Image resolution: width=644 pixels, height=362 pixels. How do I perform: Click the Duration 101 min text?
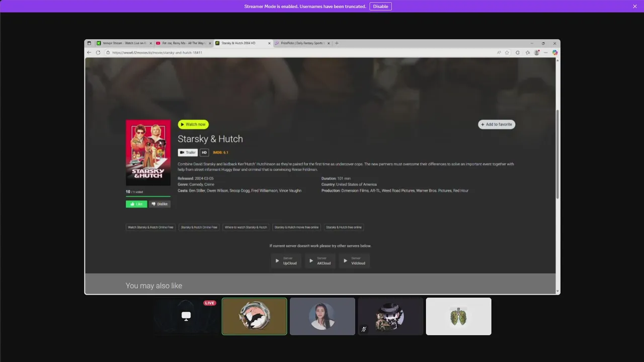336,178
